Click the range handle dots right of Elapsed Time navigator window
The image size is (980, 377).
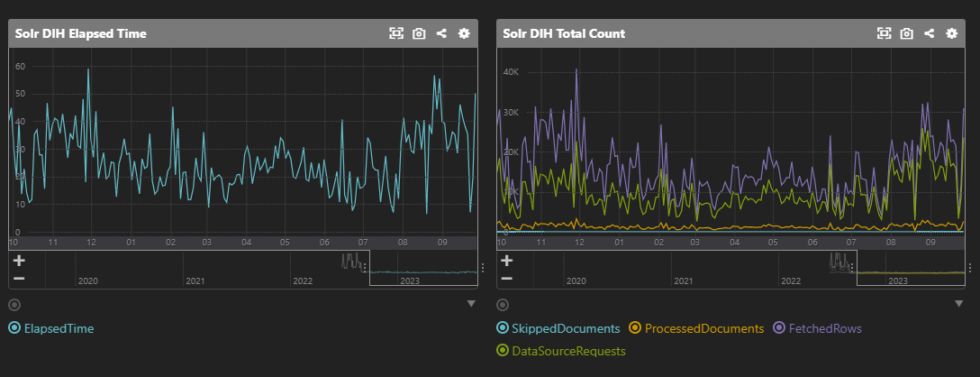[x=482, y=268]
